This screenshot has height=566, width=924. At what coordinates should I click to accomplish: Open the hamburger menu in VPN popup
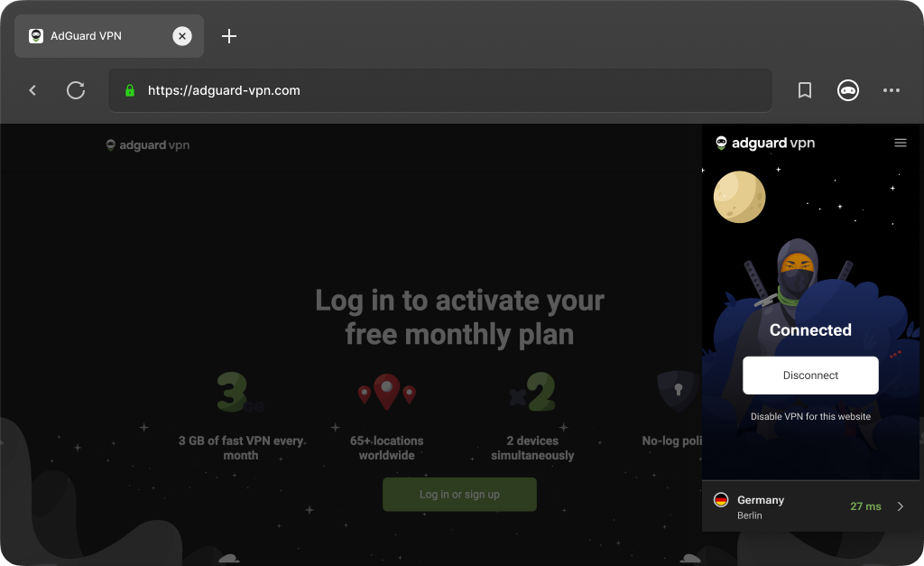tap(900, 143)
